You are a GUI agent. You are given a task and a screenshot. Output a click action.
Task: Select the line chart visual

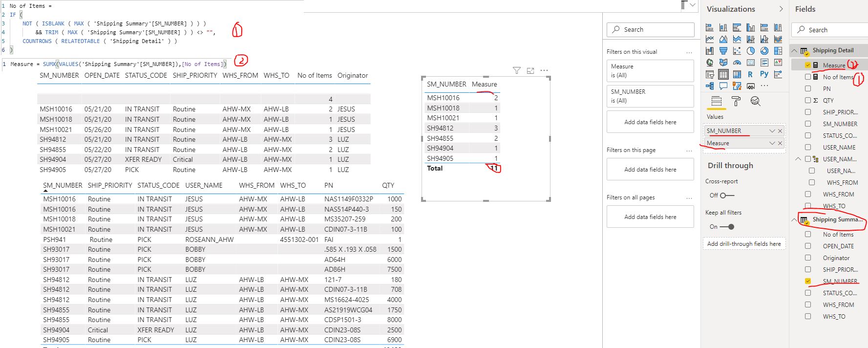pyautogui.click(x=710, y=39)
